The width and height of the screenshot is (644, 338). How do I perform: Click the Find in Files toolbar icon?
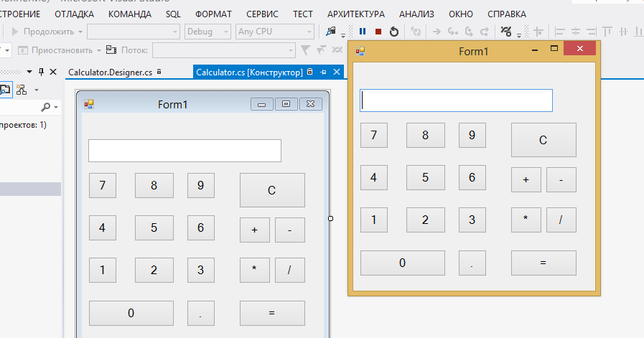click(x=331, y=31)
